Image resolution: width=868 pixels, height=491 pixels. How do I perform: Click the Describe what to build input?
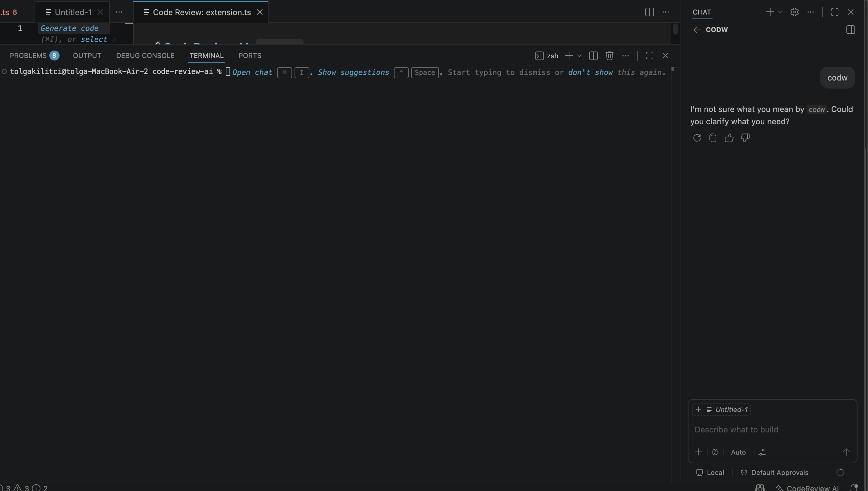coord(772,430)
